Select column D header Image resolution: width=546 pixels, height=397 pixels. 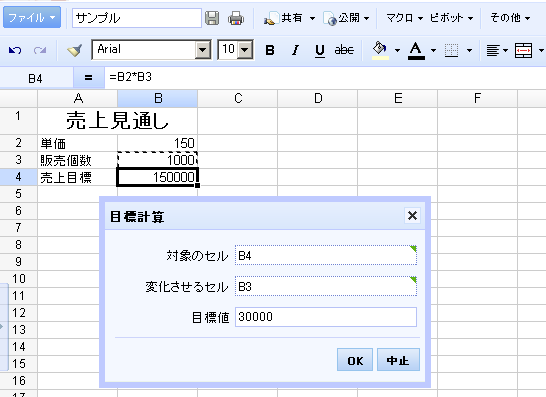318,99
